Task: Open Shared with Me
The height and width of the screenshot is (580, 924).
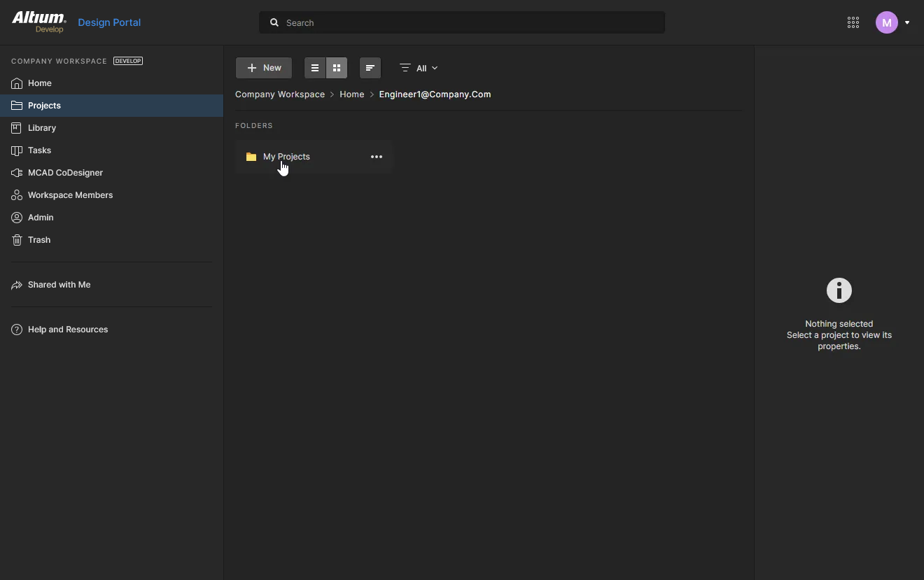Action: coord(112,285)
